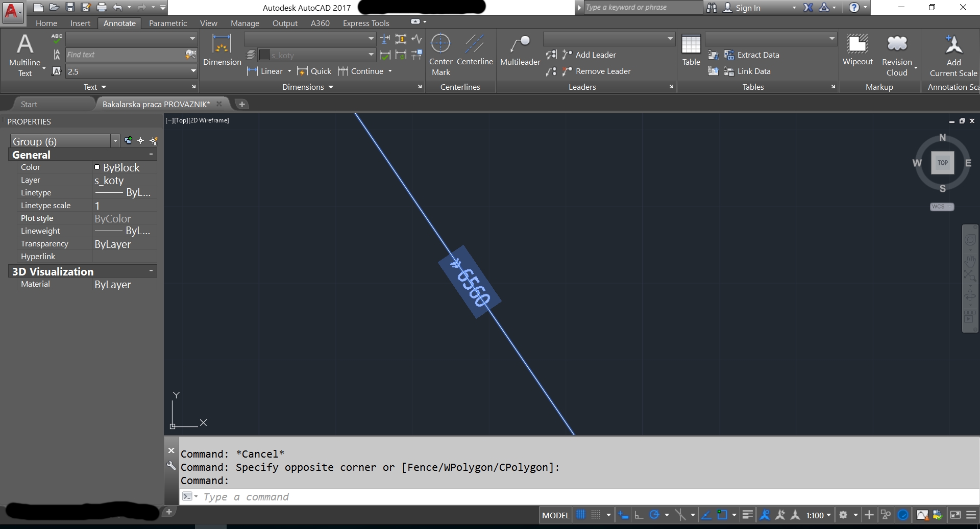Click the Dimension Break icon
This screenshot has height=529, width=980.
coord(385,39)
